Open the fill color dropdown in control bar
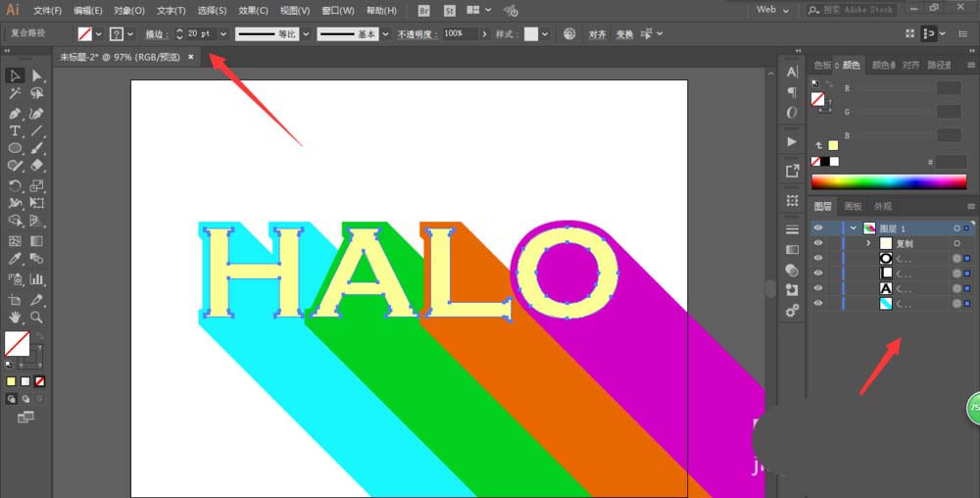 (98, 34)
